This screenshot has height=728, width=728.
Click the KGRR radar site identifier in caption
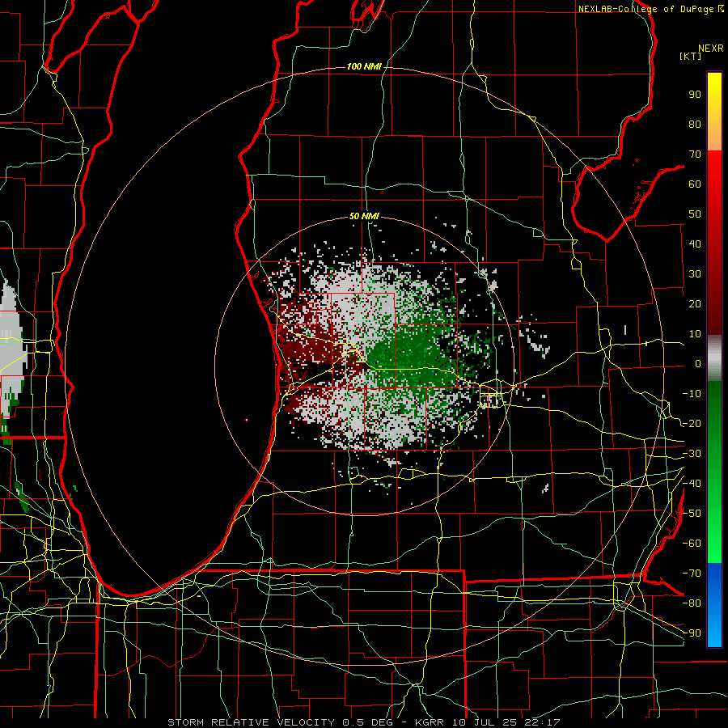pyautogui.click(x=429, y=722)
